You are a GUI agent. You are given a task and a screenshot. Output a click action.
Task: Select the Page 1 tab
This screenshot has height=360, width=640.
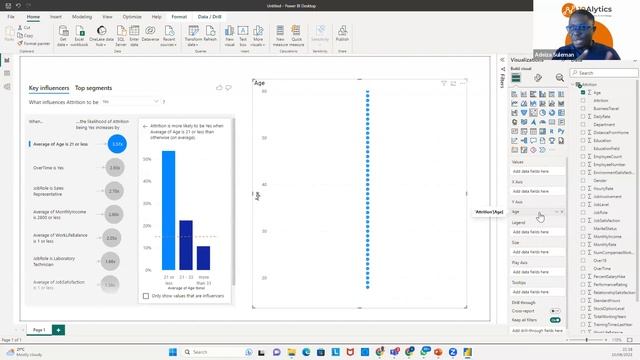(x=39, y=330)
